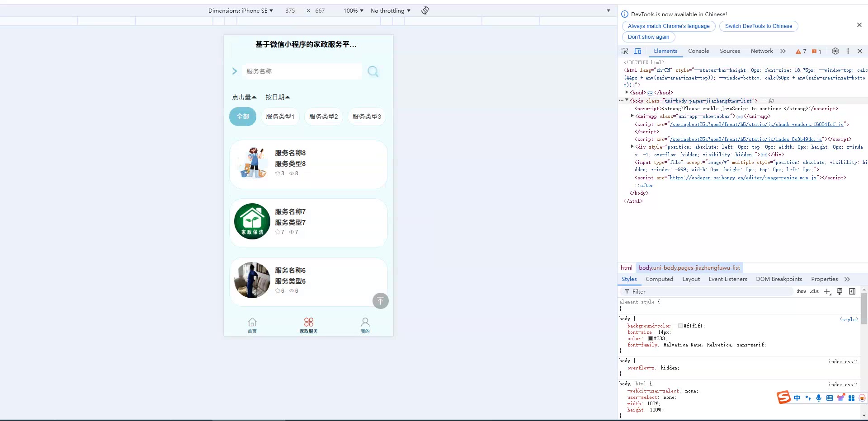Screen dimensions: 868x421
Task: Expand the div position absolute node
Action: click(632, 147)
